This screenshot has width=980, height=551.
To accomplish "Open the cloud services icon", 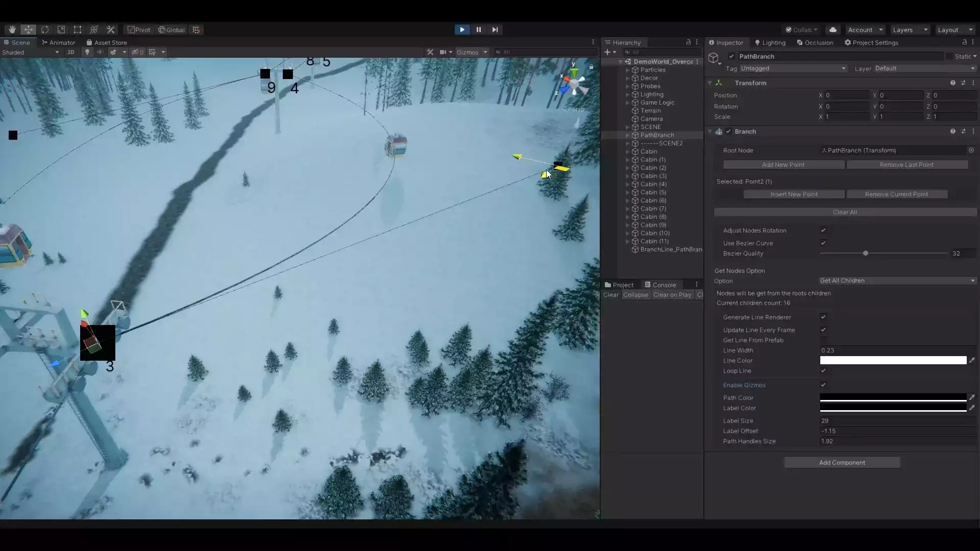I will coord(832,30).
